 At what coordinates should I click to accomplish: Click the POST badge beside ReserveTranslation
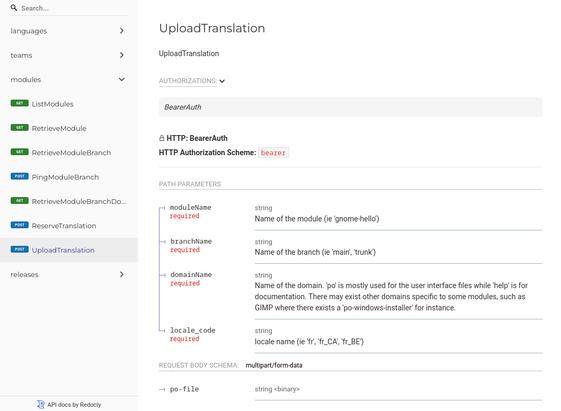pos(19,225)
